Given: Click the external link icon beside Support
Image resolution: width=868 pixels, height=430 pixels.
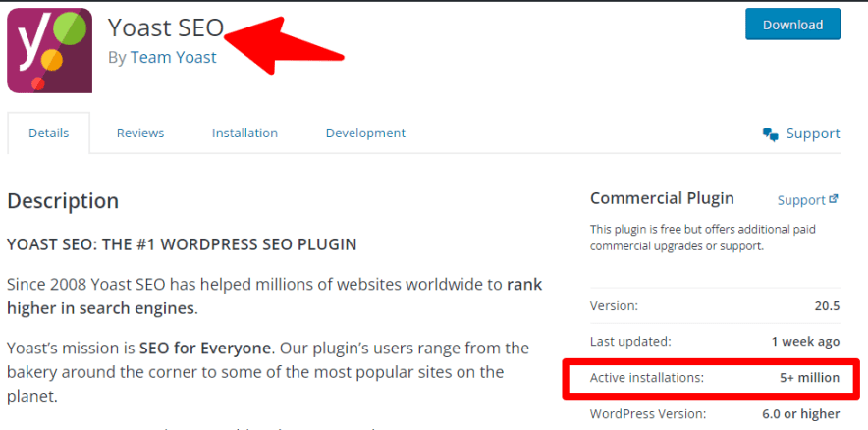Looking at the screenshot, I should click(834, 199).
